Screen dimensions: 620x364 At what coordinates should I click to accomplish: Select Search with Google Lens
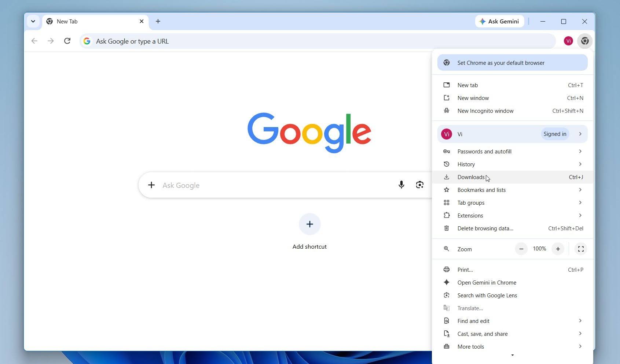pos(512,295)
